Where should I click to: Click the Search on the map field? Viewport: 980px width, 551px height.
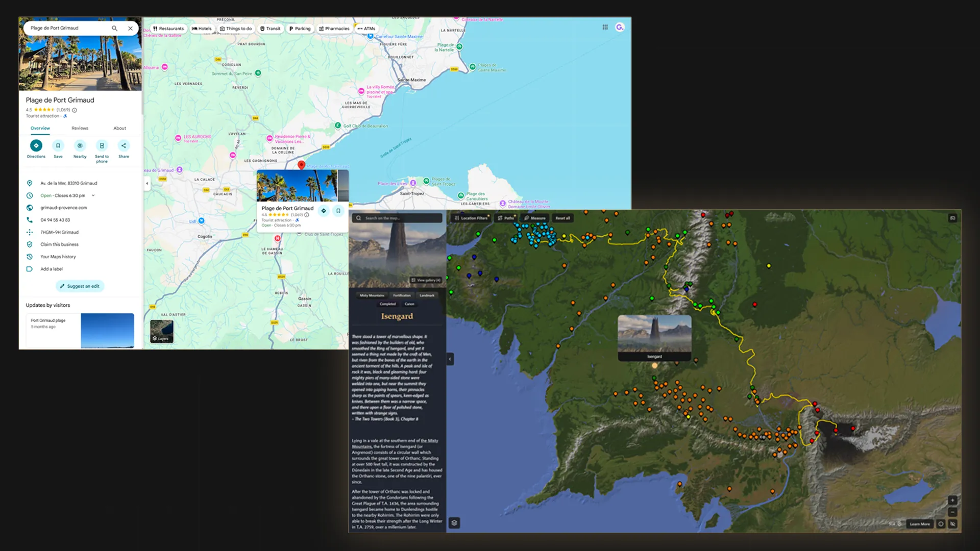(x=397, y=218)
